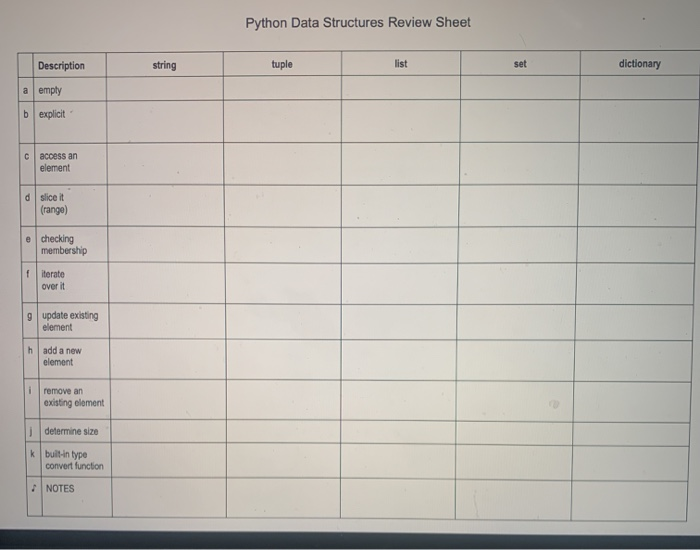700x550 pixels.
Task: Click the 'list' column header
Action: (401, 64)
